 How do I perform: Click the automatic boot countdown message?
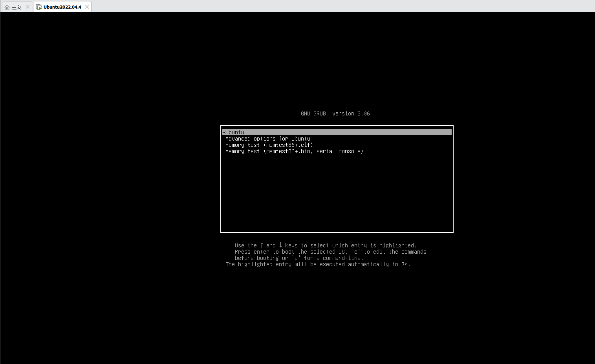pos(318,264)
